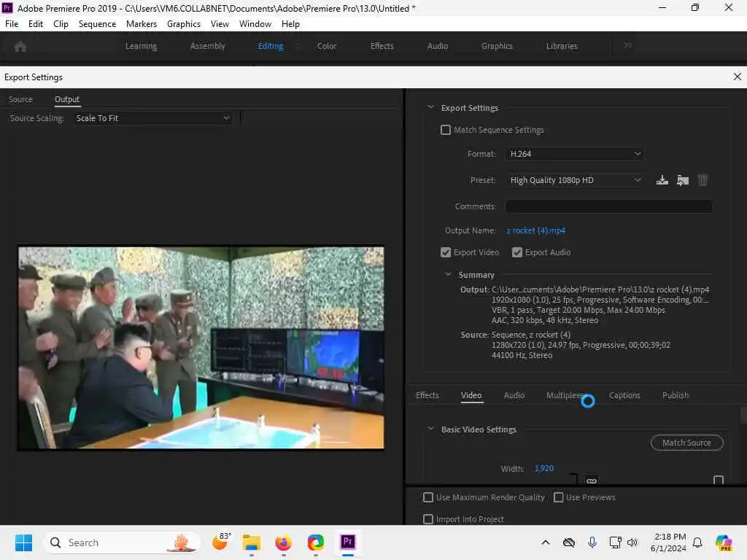The image size is (747, 560).
Task: Click the settings panel vertical scrollbar
Action: [x=743, y=415]
